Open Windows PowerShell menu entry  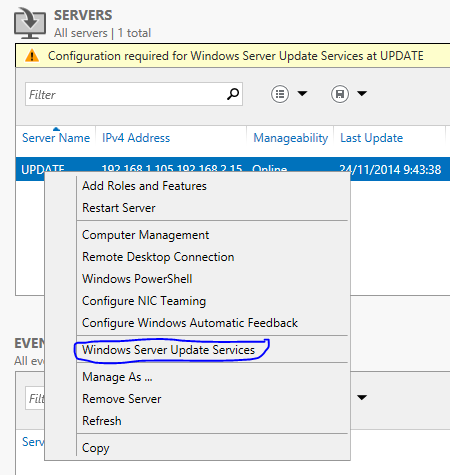point(137,279)
